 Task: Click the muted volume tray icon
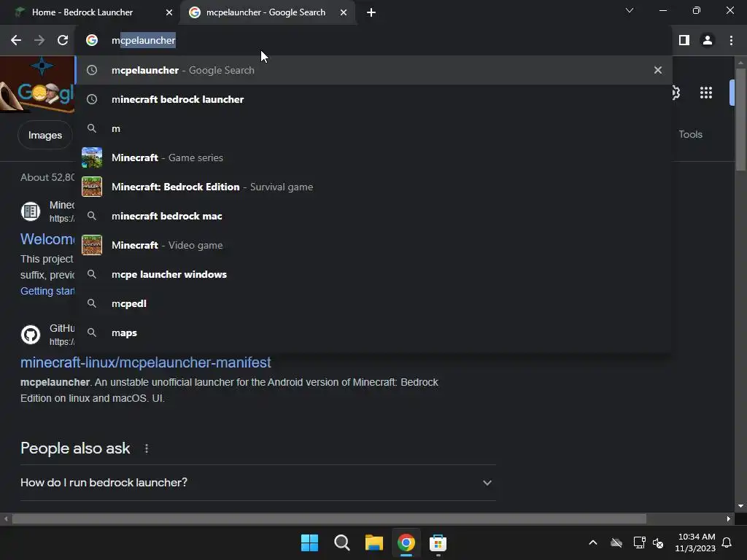coord(658,542)
